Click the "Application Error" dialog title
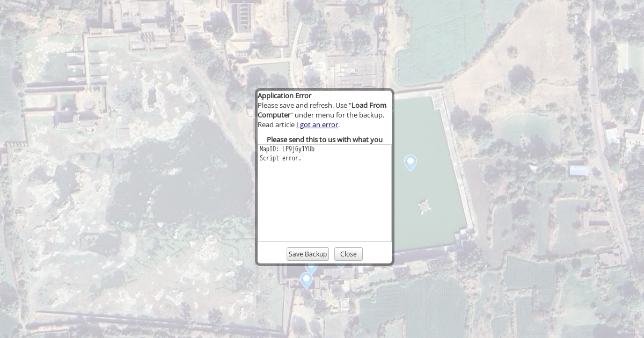Image resolution: width=644 pixels, height=338 pixels. 284,95
